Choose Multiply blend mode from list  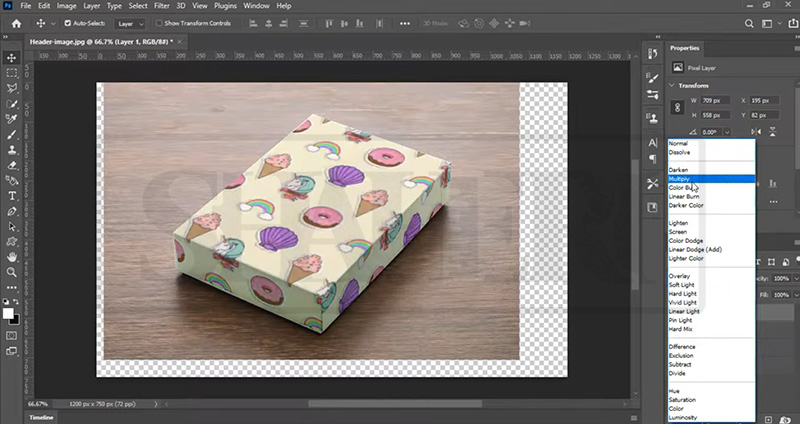click(685, 178)
